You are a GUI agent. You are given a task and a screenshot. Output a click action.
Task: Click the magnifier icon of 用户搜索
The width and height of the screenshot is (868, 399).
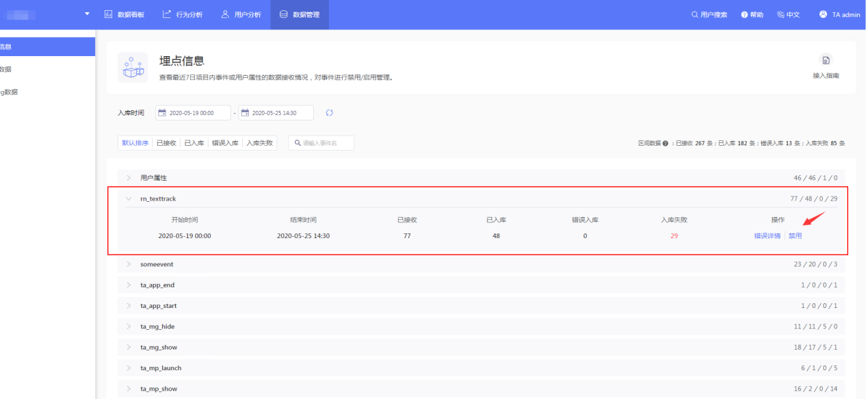pyautogui.click(x=694, y=14)
